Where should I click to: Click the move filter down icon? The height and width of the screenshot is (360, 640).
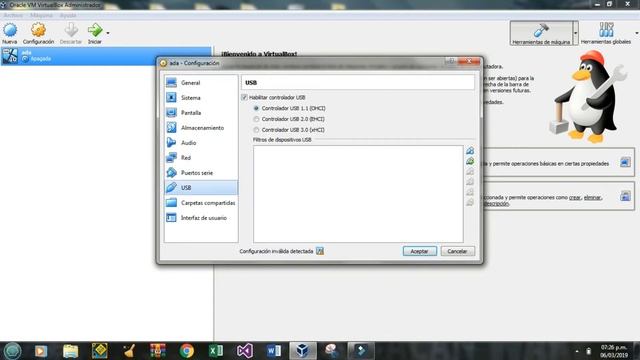click(470, 202)
